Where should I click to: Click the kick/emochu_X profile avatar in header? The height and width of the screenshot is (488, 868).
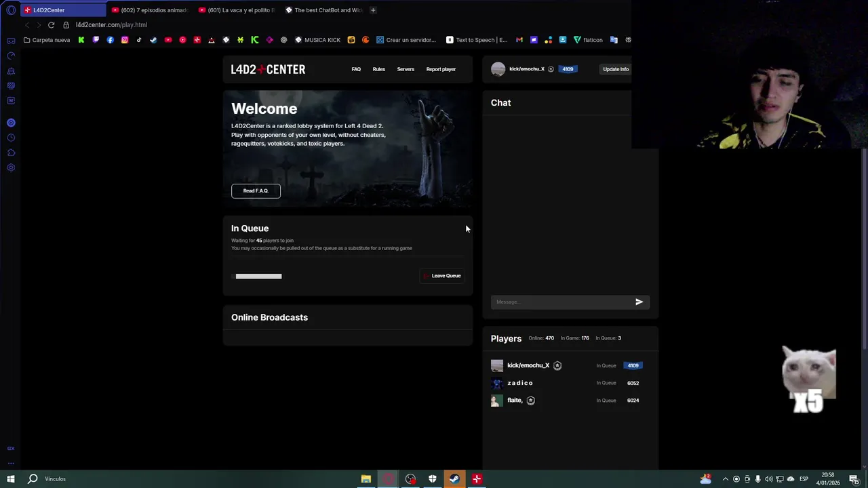pos(498,69)
